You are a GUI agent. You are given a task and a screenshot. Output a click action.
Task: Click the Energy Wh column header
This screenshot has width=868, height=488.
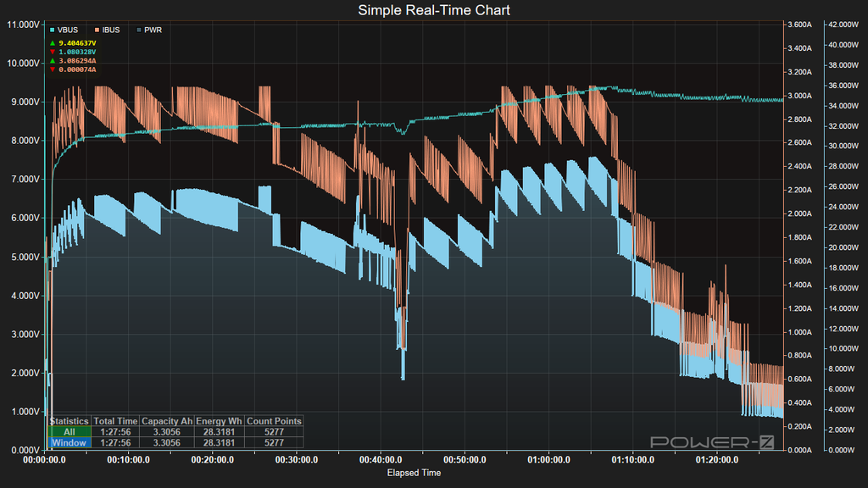(x=219, y=421)
